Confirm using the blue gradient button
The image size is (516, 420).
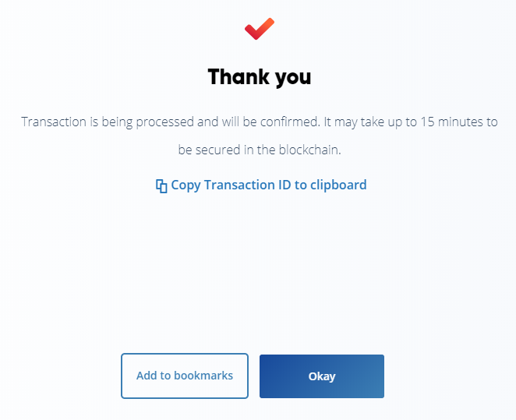(x=322, y=376)
